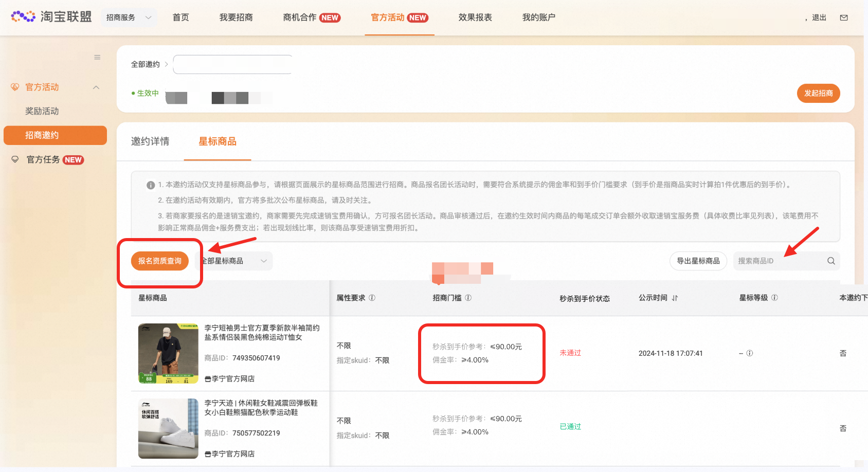Click product ID 750577502219
This screenshot has width=868, height=472.
click(256, 433)
